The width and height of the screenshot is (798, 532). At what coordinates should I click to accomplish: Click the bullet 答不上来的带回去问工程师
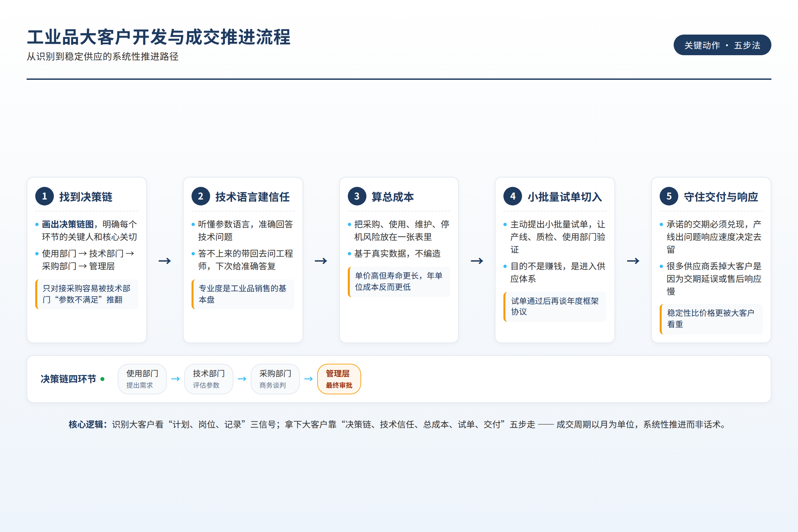point(242,260)
